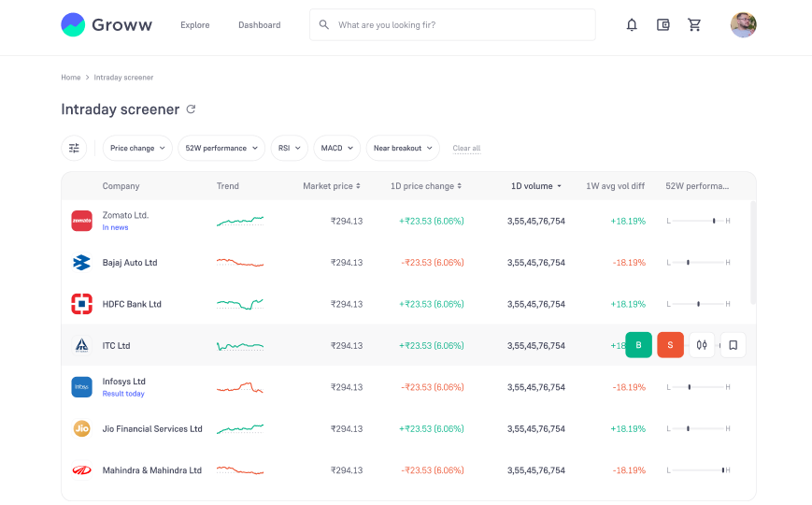Bookmark ITC Ltd to watchlist
The height and width of the screenshot is (505, 812).
(734, 345)
